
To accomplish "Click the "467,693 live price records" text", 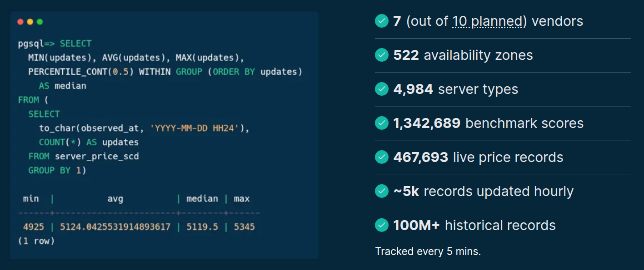I will (478, 157).
